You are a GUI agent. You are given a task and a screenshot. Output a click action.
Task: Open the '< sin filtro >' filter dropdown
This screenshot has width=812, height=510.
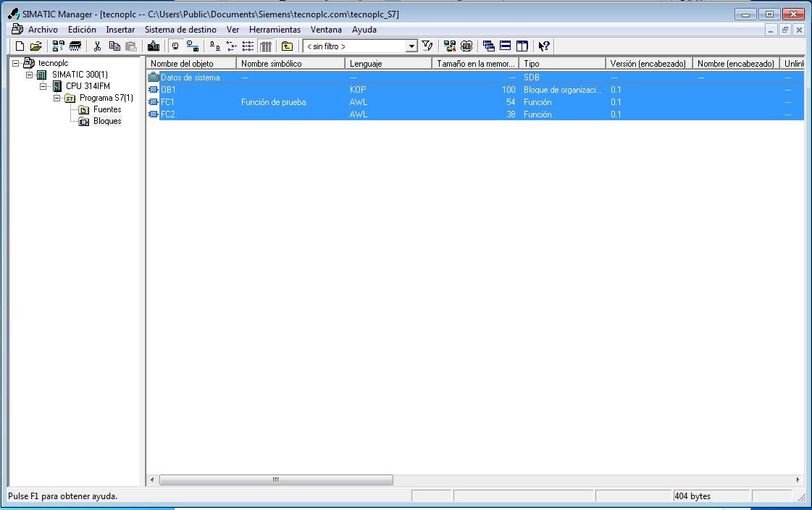[x=411, y=46]
